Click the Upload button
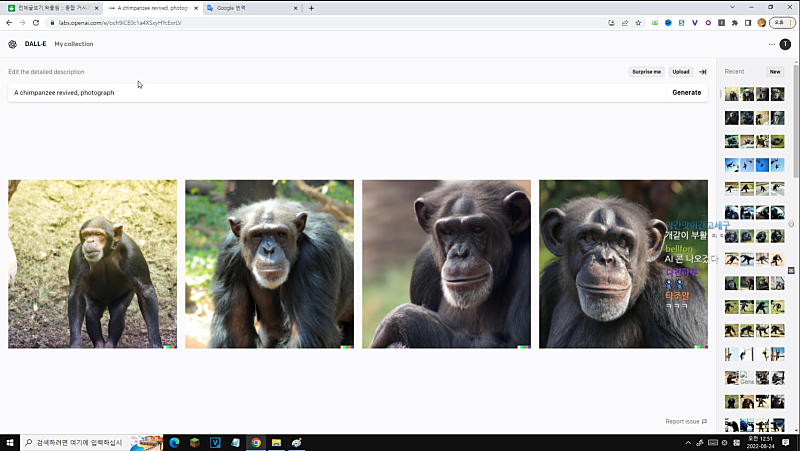This screenshot has width=800, height=451. pyautogui.click(x=681, y=72)
